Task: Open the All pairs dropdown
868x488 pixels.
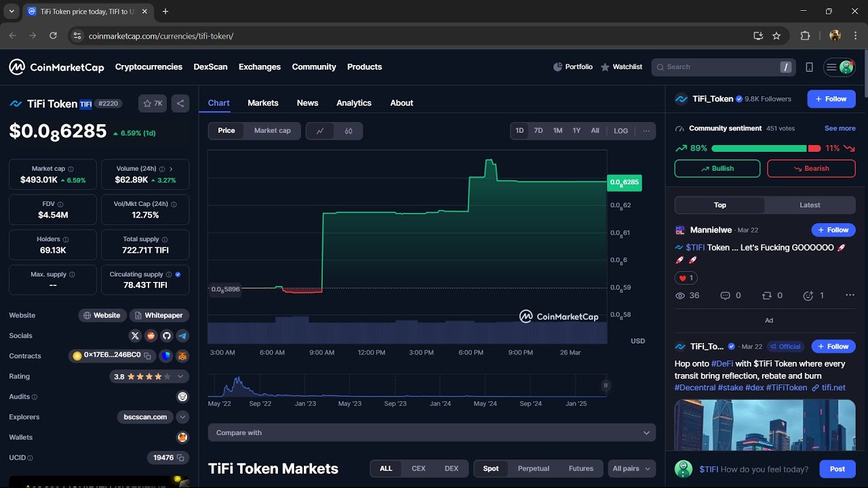Action: (632, 468)
